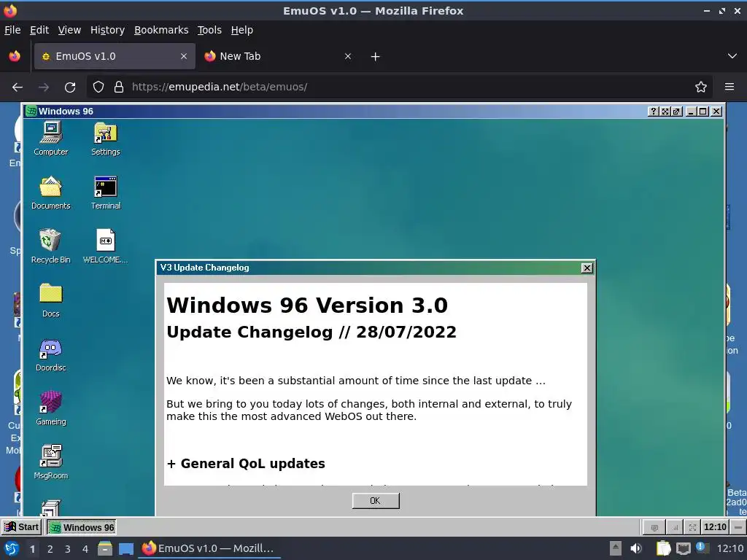Switch to workspace 2
The height and width of the screenshot is (560, 747).
point(50,549)
